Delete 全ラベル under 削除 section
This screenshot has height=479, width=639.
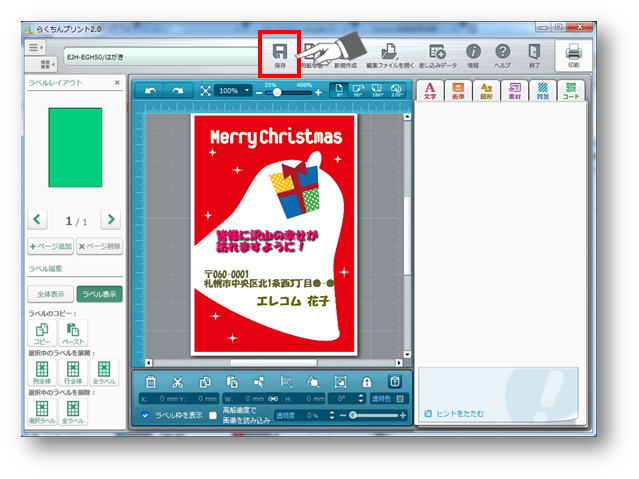pyautogui.click(x=73, y=412)
